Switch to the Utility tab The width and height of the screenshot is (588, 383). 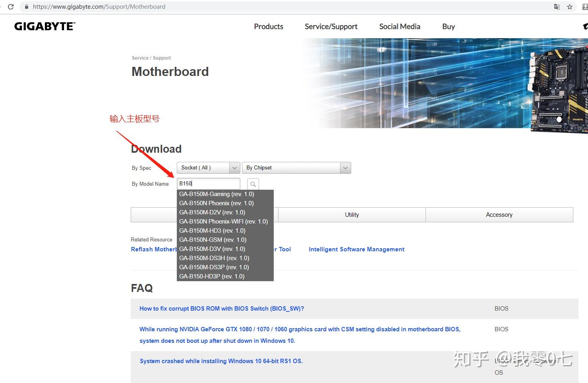[x=352, y=215]
